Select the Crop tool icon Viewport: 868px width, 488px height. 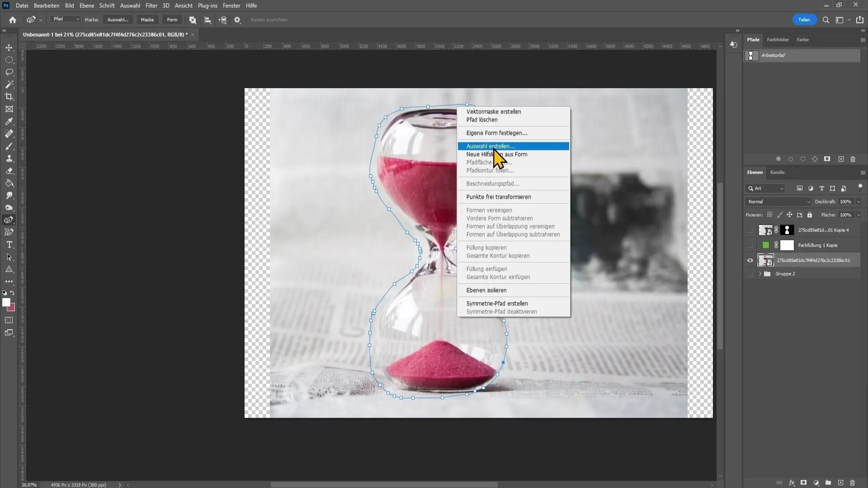pyautogui.click(x=9, y=96)
